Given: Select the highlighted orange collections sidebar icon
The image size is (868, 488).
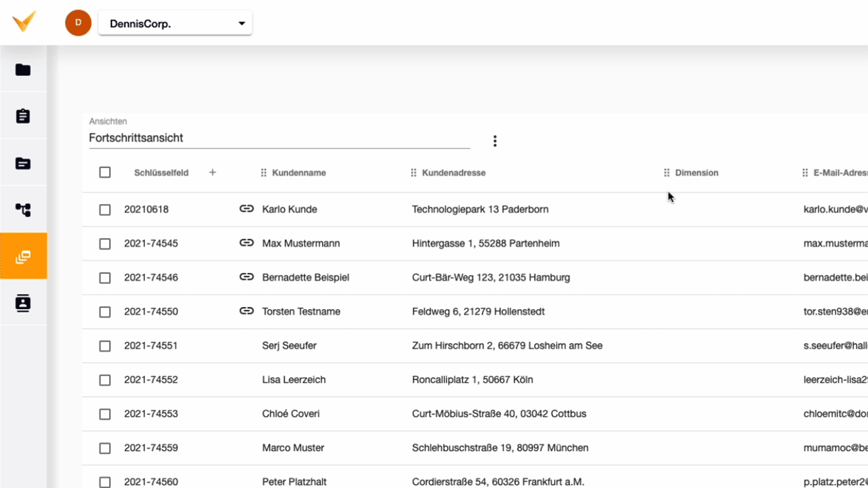Looking at the screenshot, I should coord(23,256).
